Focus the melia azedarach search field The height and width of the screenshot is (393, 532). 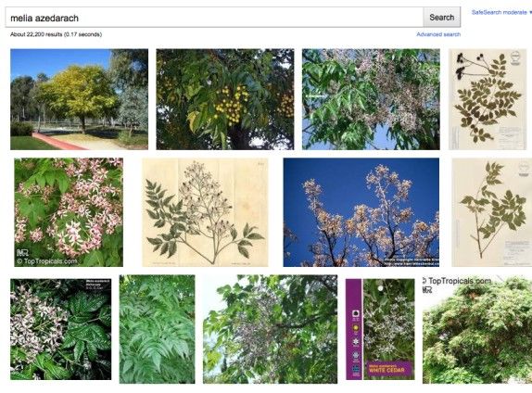pos(214,18)
